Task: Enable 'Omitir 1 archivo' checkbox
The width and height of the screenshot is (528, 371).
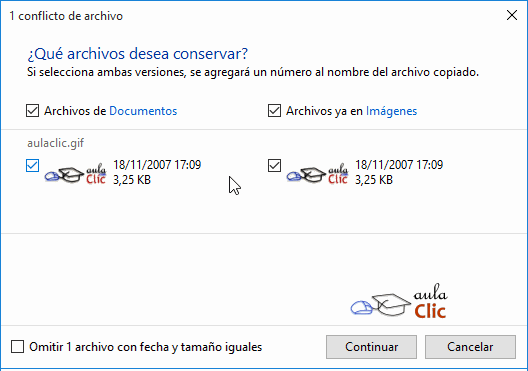Action: click(x=18, y=346)
